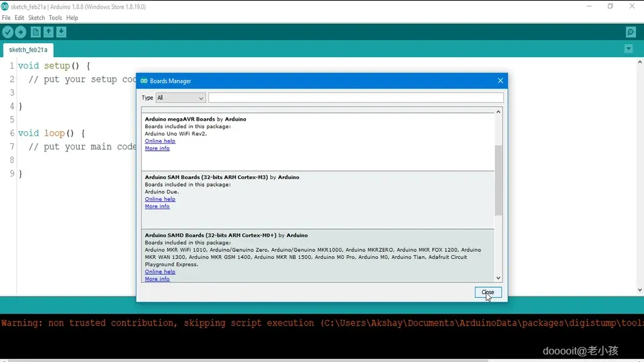
Task: Open the Edit menu
Action: click(x=19, y=18)
